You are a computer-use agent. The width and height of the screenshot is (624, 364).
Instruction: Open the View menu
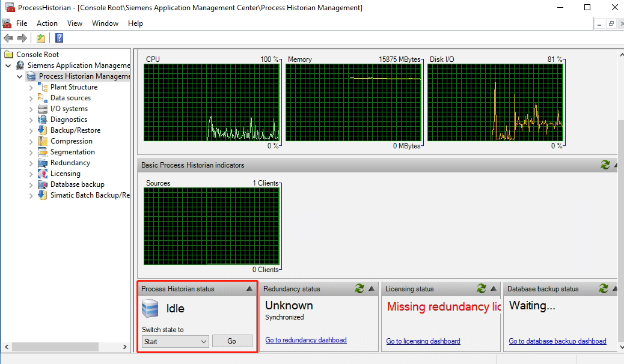click(75, 23)
